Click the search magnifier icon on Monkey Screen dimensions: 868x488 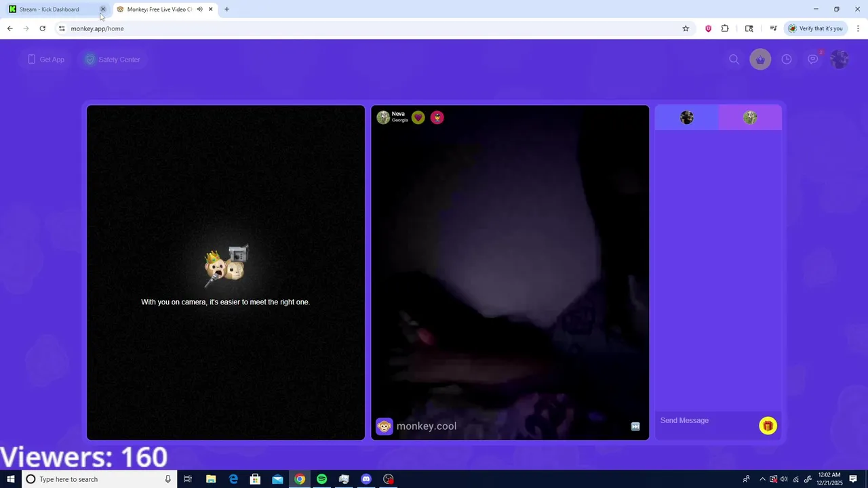click(734, 60)
